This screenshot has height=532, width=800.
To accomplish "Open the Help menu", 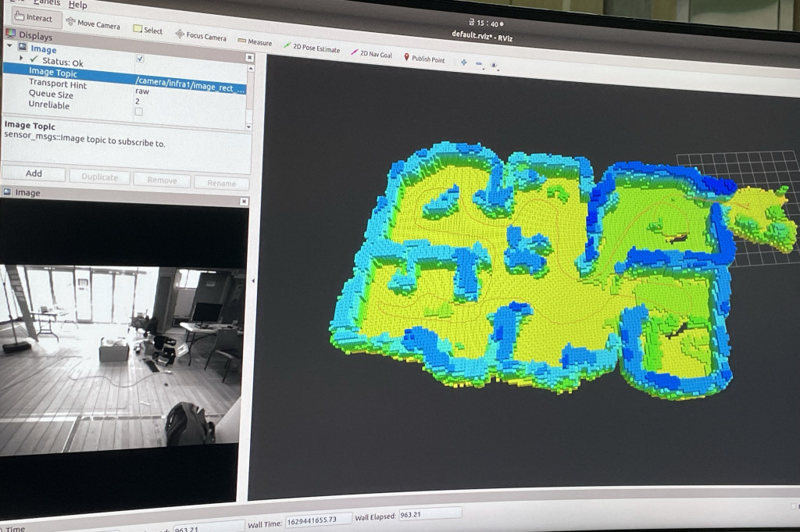I will click(x=77, y=5).
